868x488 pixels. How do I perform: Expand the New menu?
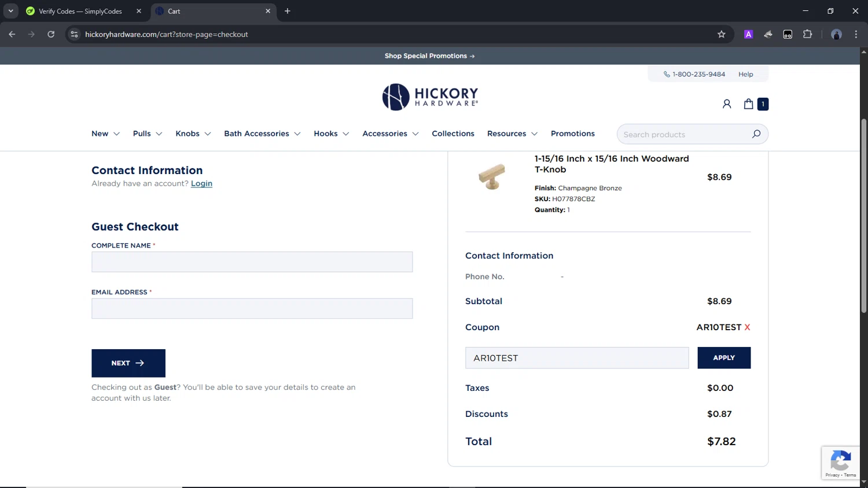point(105,134)
